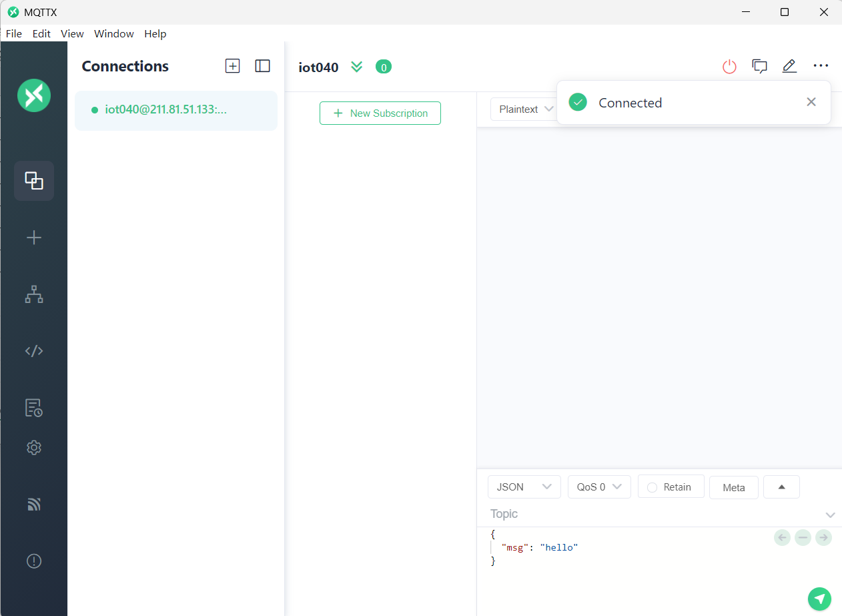Viewport: 842px width, 616px height.
Task: Close the Connected notification
Action: click(811, 102)
